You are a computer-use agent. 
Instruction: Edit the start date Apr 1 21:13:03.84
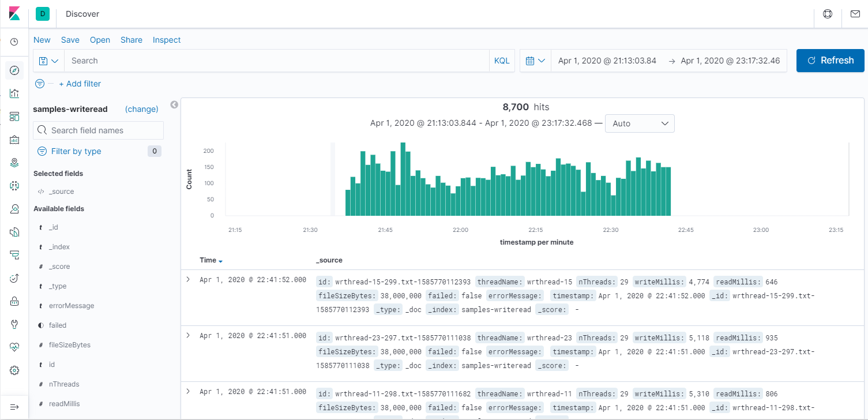point(607,61)
